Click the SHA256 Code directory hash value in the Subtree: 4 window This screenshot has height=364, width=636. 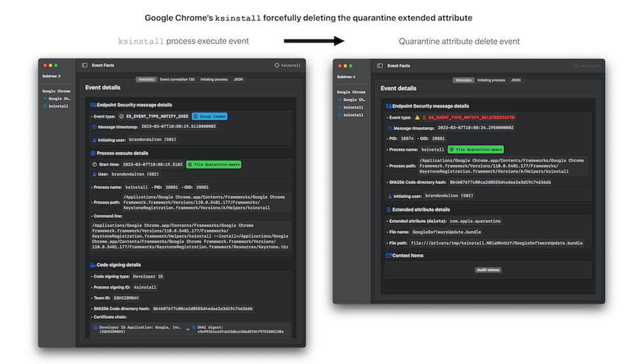500,182
